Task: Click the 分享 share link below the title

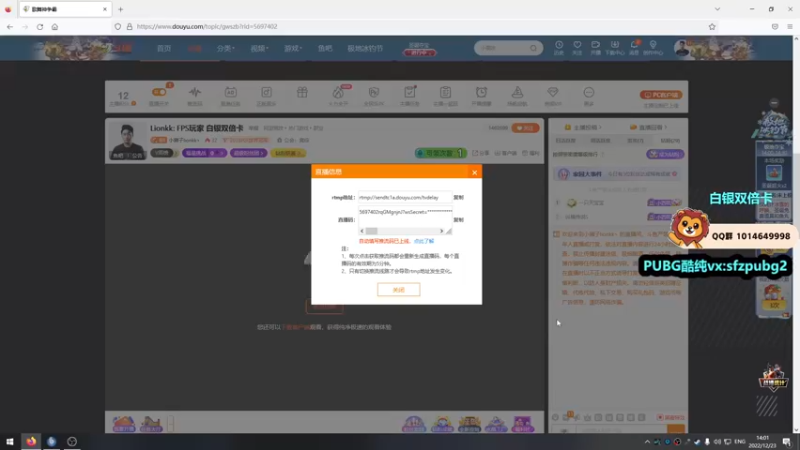Action: tap(481, 153)
